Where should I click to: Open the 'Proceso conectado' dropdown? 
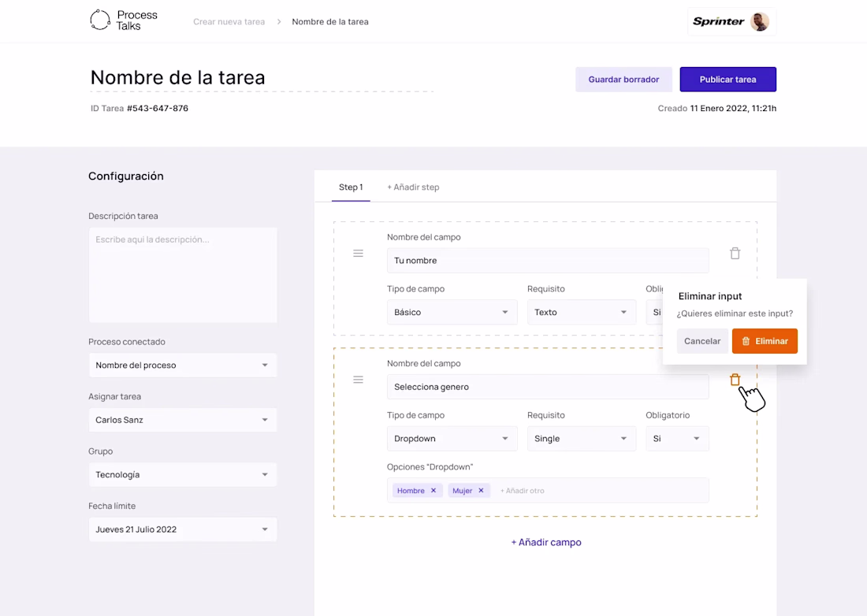pos(183,366)
